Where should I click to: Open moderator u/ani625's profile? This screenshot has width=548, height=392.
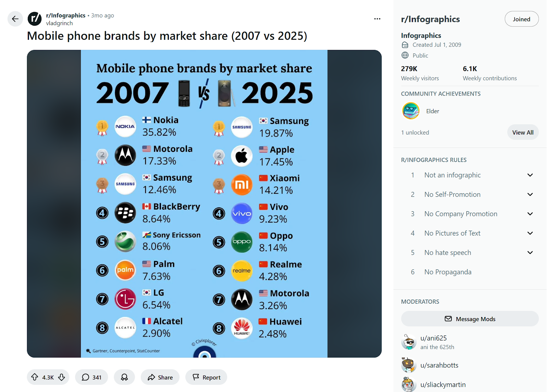click(433, 338)
